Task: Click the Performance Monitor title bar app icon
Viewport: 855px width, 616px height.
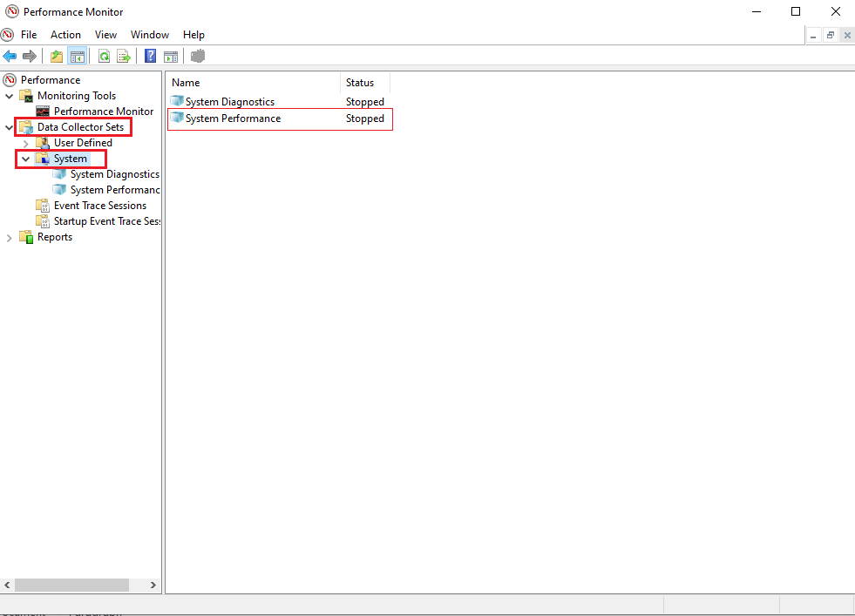Action: pyautogui.click(x=11, y=11)
